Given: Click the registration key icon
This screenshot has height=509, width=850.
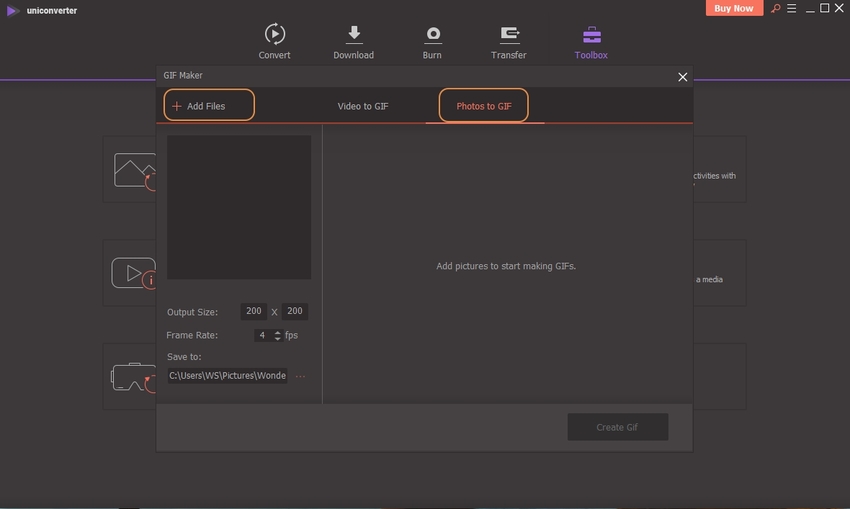Looking at the screenshot, I should [x=775, y=9].
